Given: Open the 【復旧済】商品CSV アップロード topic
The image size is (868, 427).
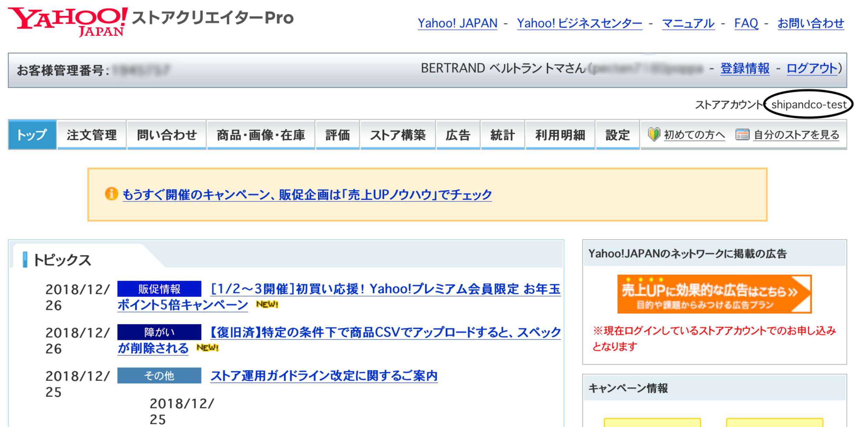Looking at the screenshot, I should click(x=385, y=332).
